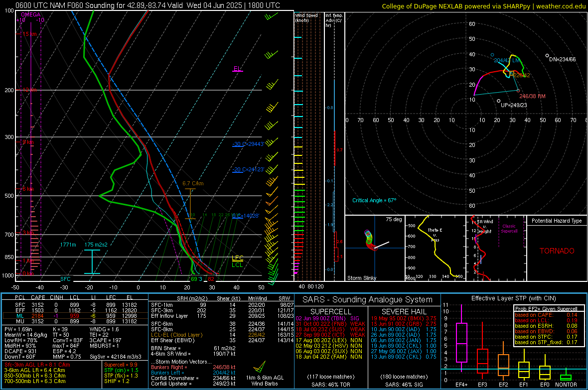Click the Prob EF2+ Given Supercell legend header

[546, 309]
